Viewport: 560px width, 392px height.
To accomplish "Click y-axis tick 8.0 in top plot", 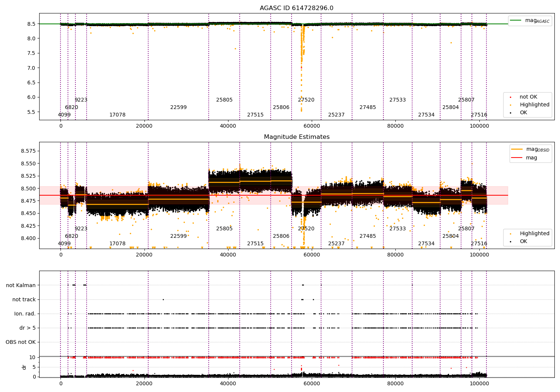I will [x=31, y=38].
